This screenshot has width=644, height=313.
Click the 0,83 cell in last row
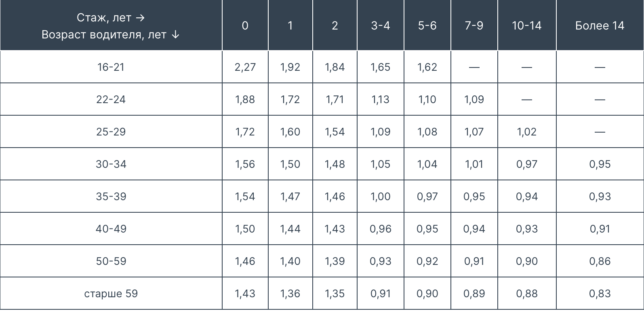tap(600, 294)
